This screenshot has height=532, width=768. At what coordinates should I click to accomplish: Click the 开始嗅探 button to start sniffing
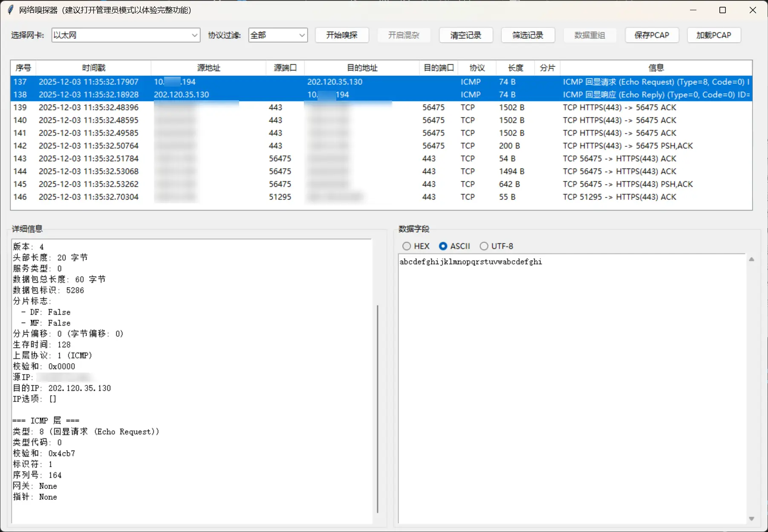tap(341, 35)
